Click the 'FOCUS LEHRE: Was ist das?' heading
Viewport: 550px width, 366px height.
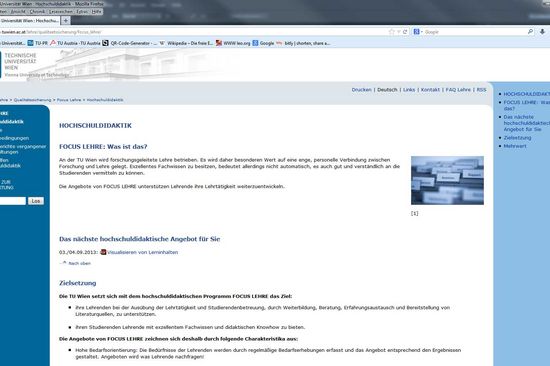click(x=103, y=147)
